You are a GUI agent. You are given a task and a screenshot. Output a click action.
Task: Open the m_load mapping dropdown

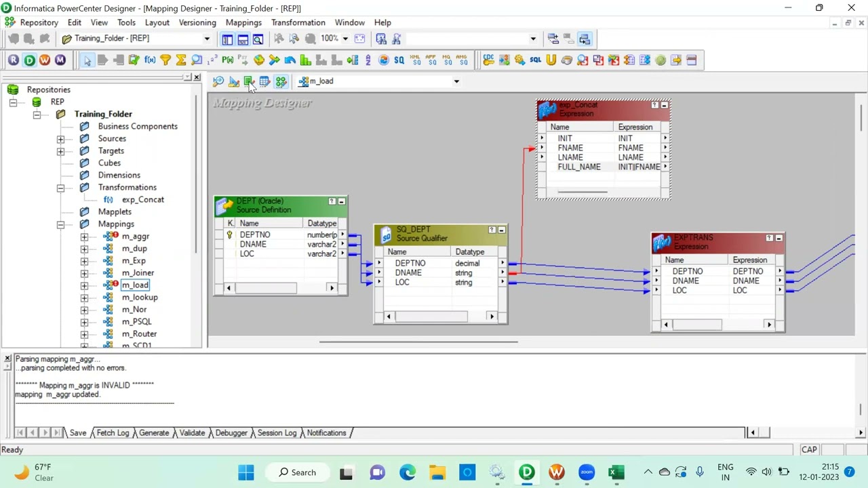point(456,81)
